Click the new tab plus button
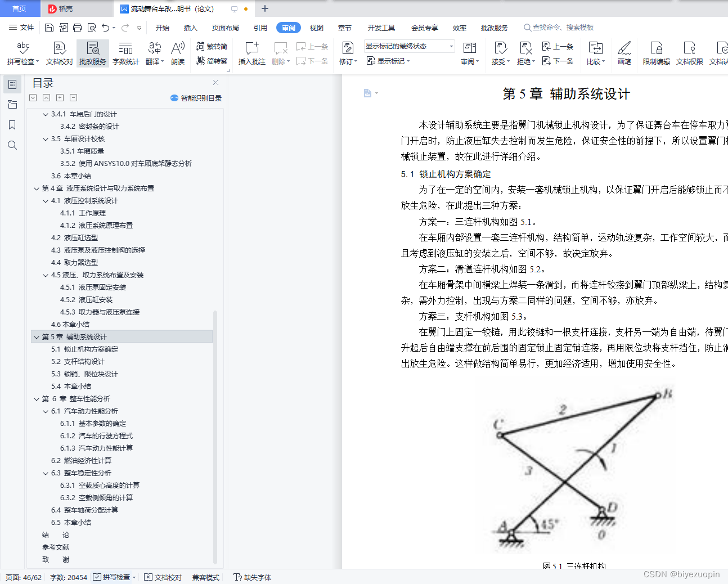728x584 pixels. (x=265, y=8)
